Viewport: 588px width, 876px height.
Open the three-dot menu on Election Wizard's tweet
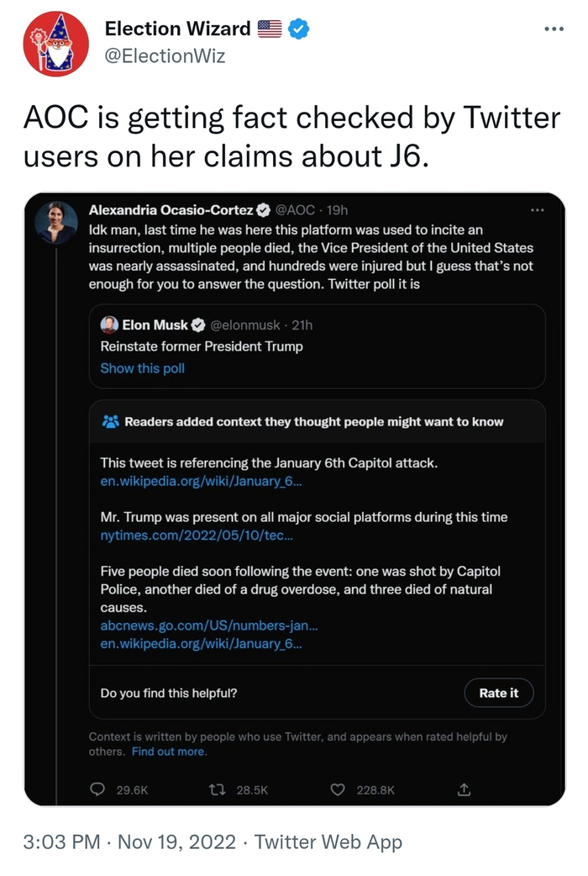554,29
